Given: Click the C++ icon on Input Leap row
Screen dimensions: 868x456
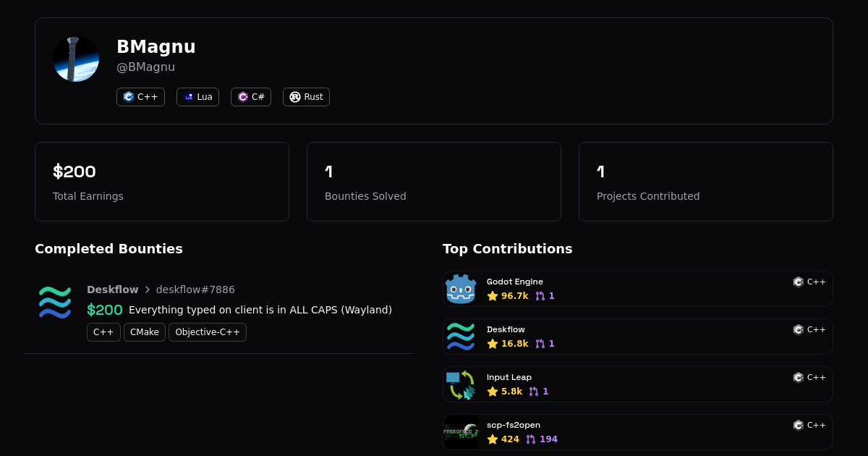Looking at the screenshot, I should click(799, 377).
